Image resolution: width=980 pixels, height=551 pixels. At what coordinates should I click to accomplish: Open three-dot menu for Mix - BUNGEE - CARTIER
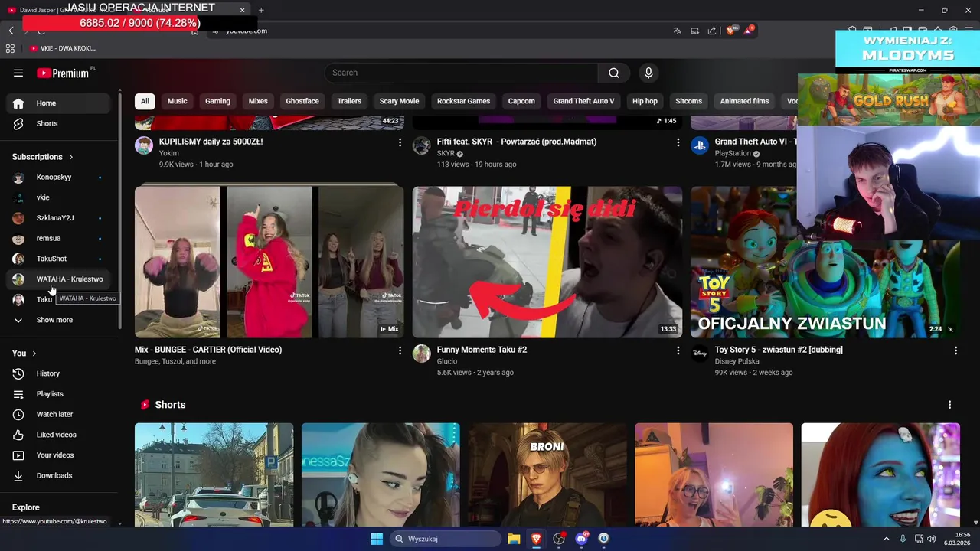pos(400,350)
